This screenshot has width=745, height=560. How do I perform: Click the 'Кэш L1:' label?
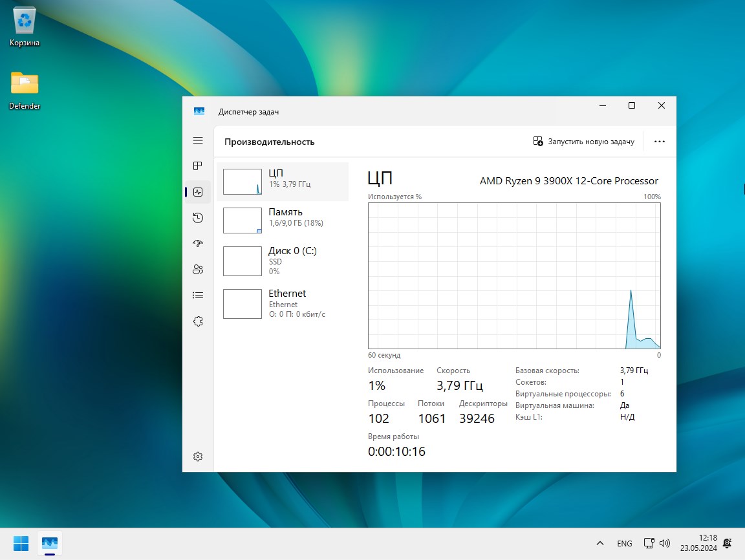click(x=529, y=417)
